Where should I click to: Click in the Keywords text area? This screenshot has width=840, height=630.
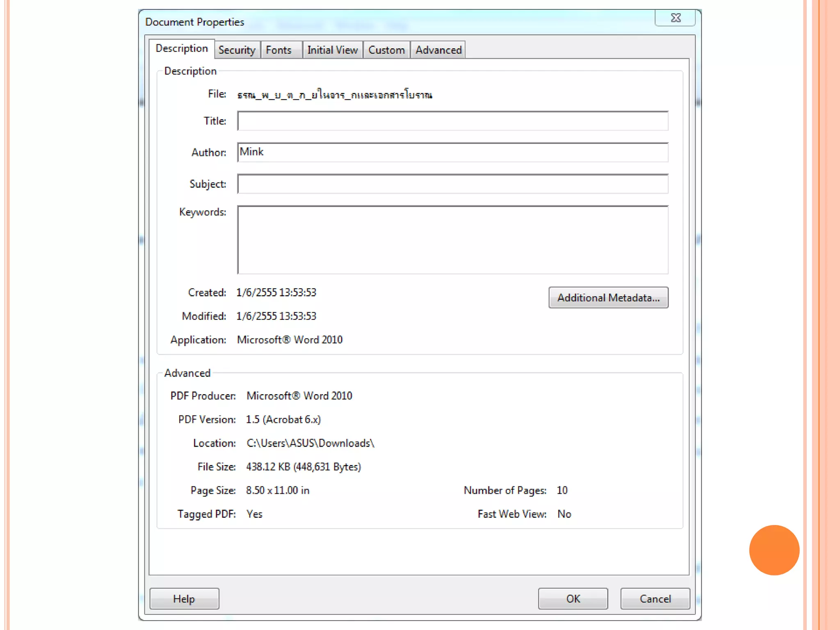pos(452,240)
